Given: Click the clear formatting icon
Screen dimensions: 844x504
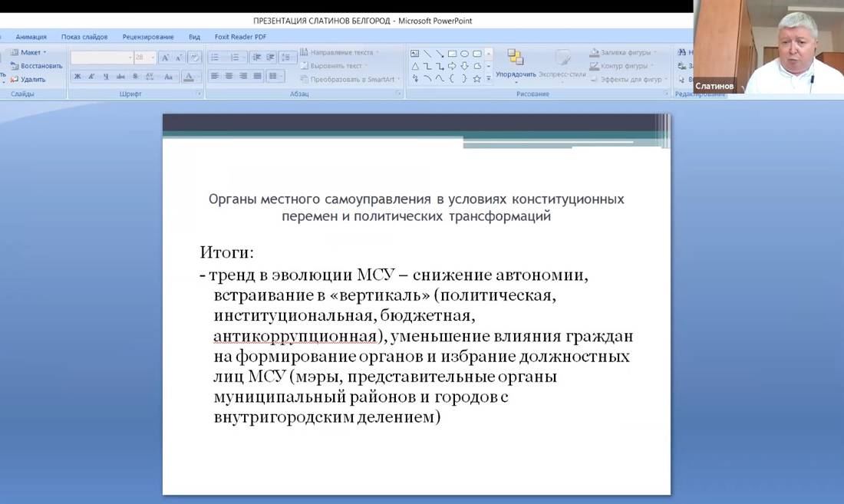Looking at the screenshot, I should coord(194,58).
